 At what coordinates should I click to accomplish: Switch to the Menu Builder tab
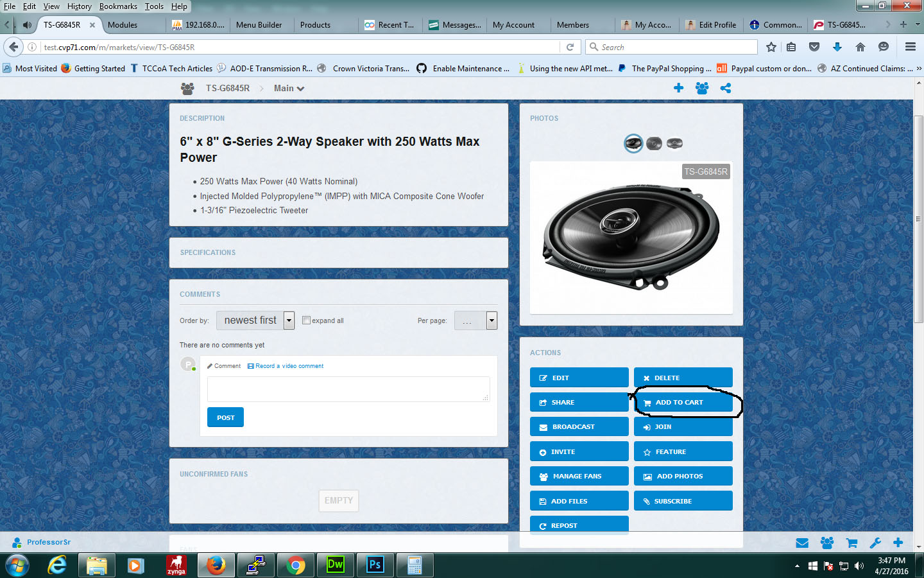tap(259, 25)
